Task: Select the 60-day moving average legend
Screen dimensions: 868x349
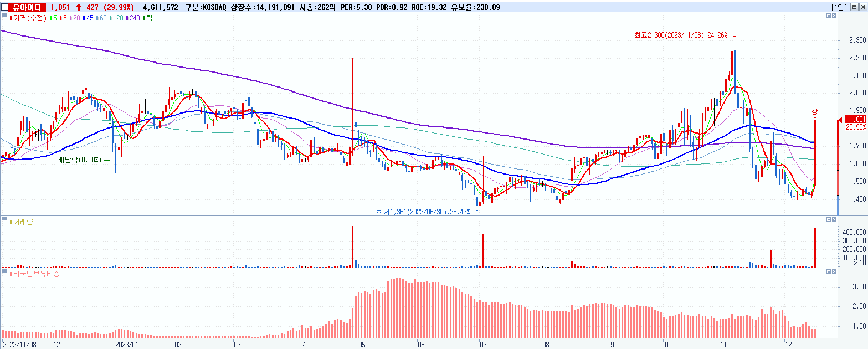Action: tap(102, 18)
